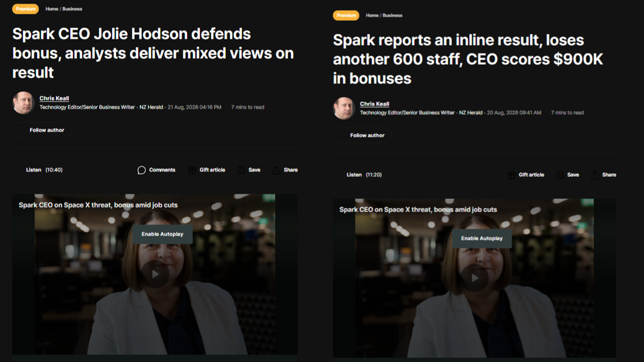The image size is (644, 362).
Task: Click Chris Keall author link on right article
Action: 375,104
